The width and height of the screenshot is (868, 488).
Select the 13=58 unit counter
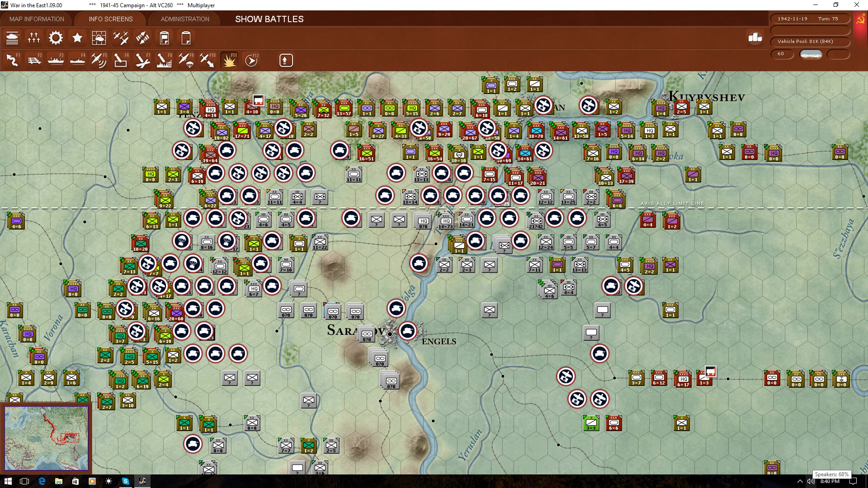pyautogui.click(x=581, y=130)
